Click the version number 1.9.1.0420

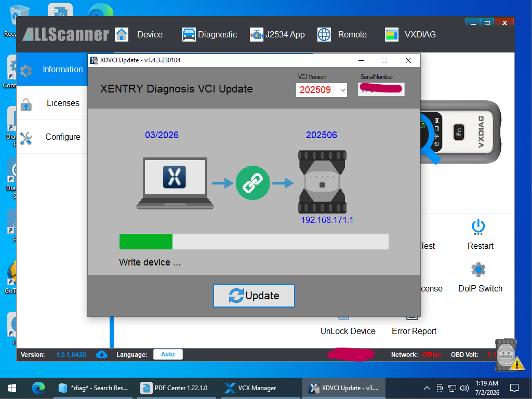coord(71,354)
